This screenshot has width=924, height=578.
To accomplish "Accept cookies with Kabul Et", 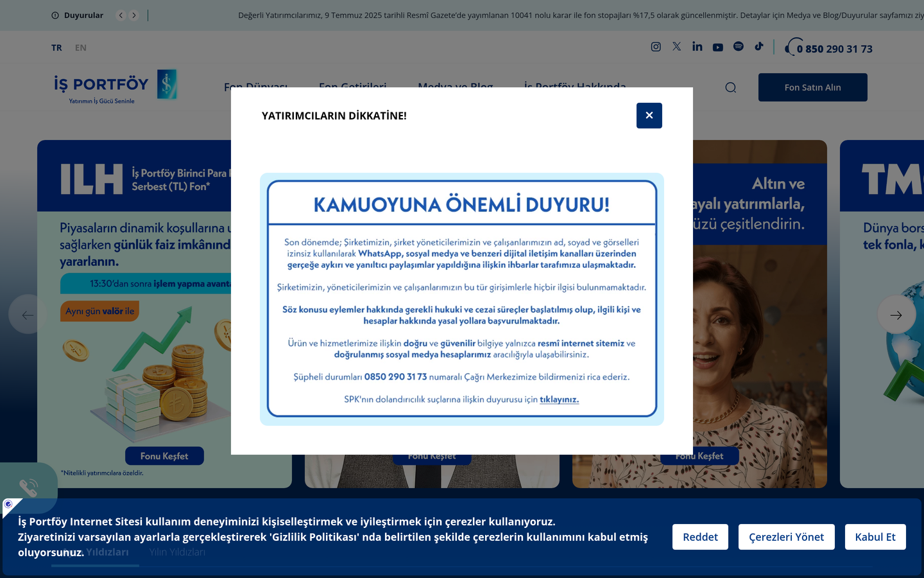I will pyautogui.click(x=875, y=537).
